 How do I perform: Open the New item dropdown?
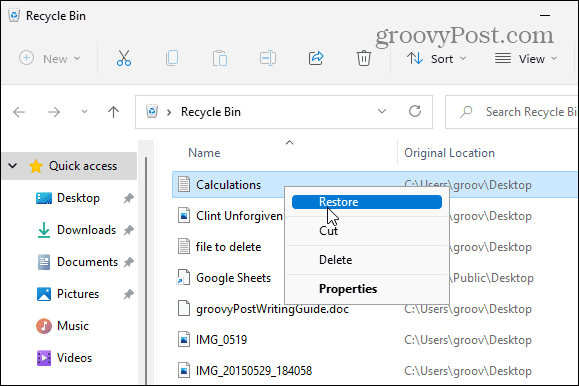49,58
